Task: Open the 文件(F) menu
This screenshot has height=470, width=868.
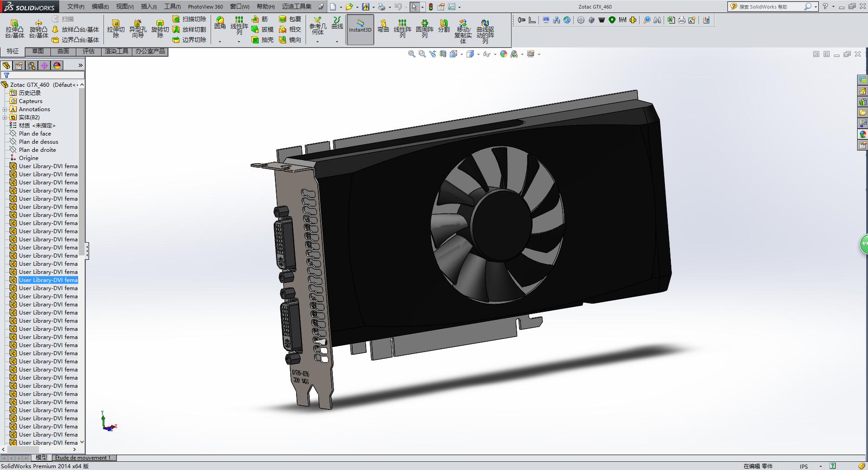Action: click(75, 7)
